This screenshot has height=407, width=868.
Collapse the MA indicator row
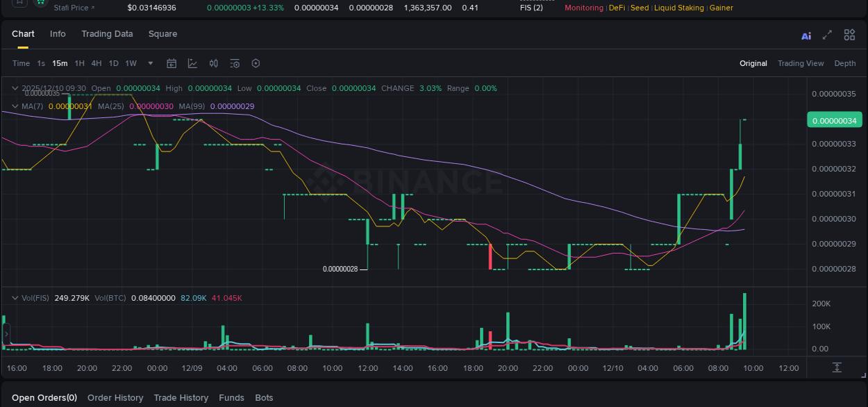tap(15, 106)
